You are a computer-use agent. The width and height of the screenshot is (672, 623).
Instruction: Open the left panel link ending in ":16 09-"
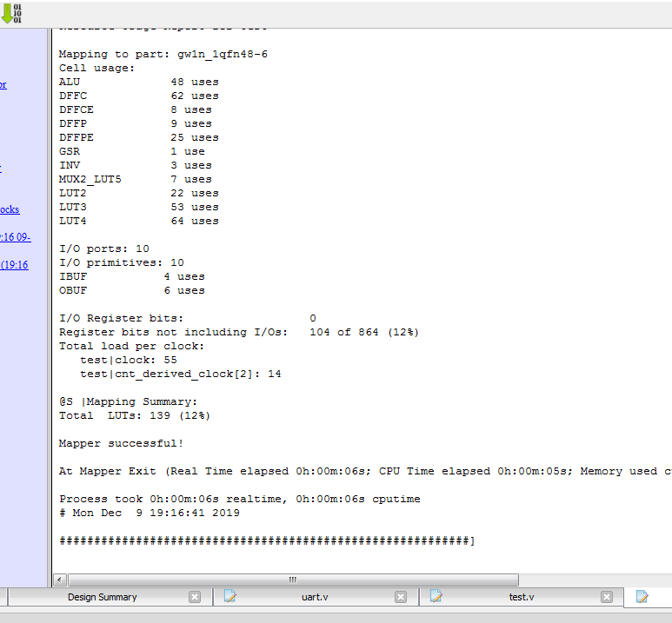tap(15, 236)
